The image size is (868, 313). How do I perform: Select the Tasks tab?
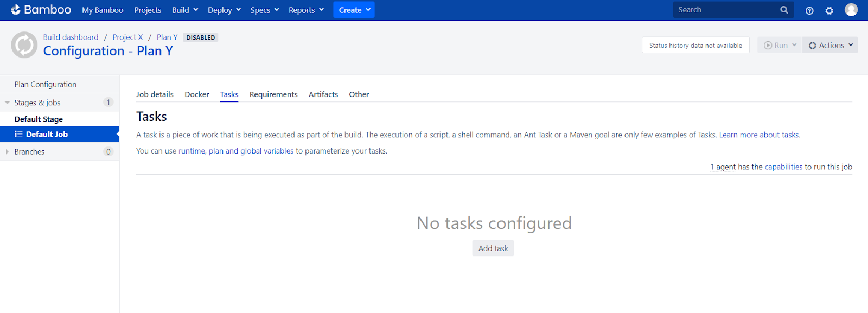click(229, 94)
